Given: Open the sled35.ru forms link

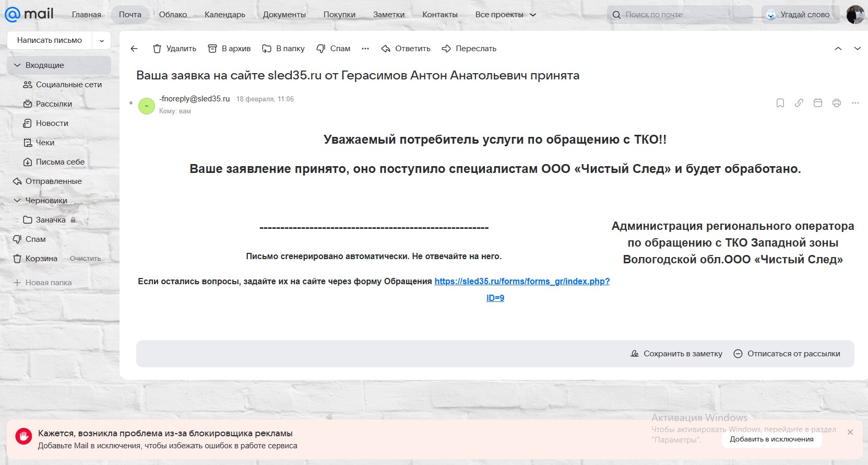Looking at the screenshot, I should (x=522, y=281).
